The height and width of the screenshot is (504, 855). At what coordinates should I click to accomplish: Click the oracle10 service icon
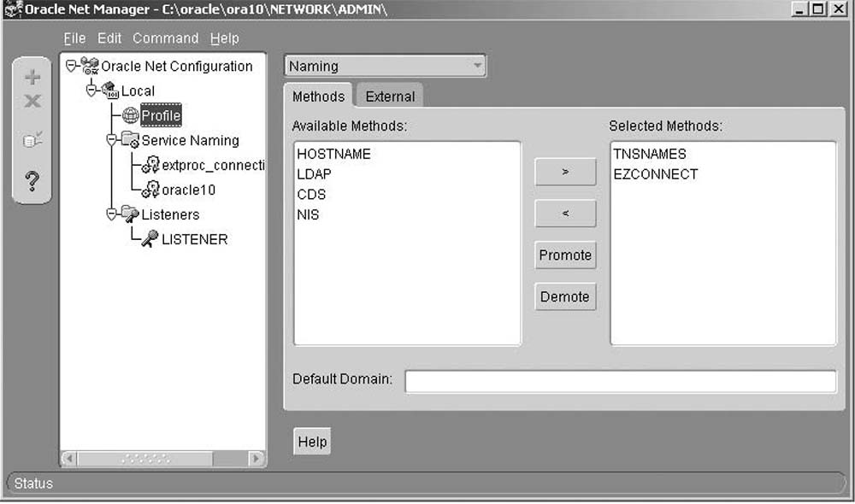point(150,190)
